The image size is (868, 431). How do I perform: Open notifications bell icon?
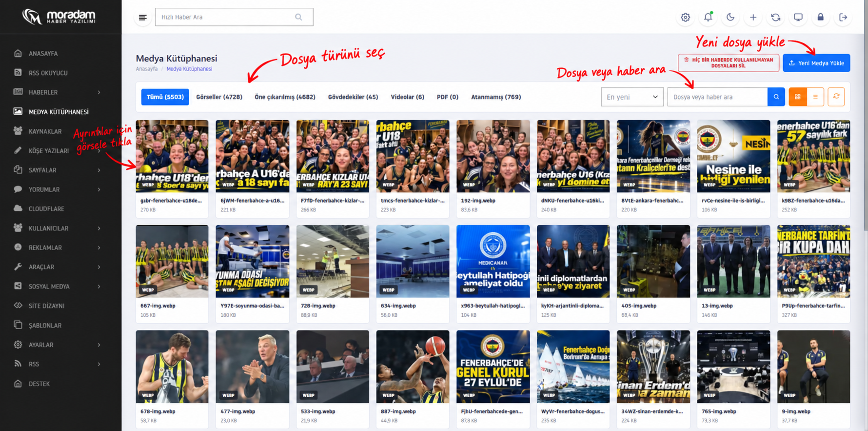(x=708, y=18)
